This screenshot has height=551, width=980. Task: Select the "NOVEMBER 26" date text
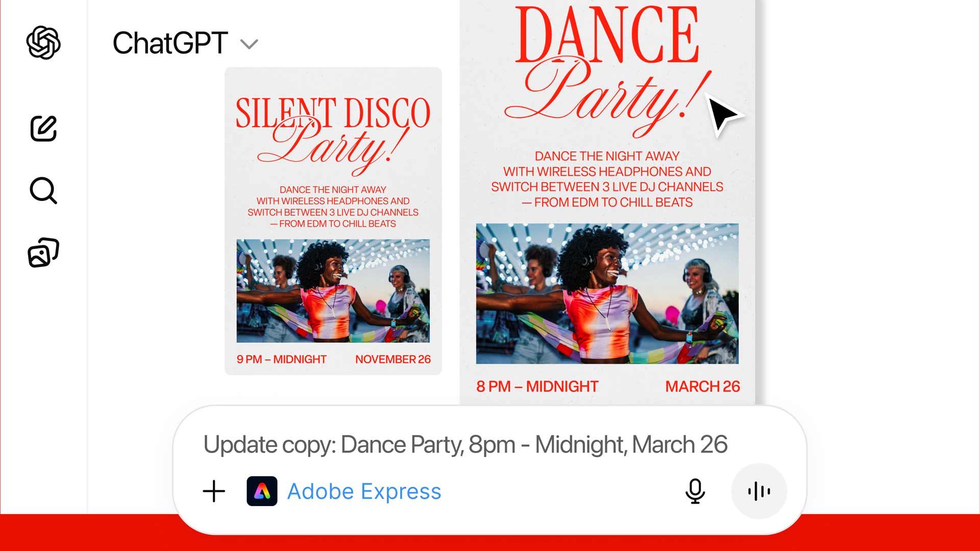[x=393, y=359]
